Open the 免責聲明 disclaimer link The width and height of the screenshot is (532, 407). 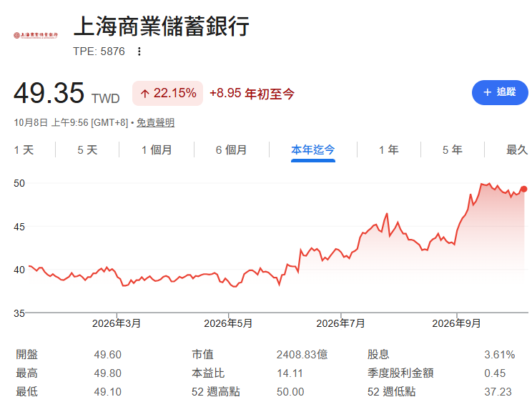click(155, 122)
